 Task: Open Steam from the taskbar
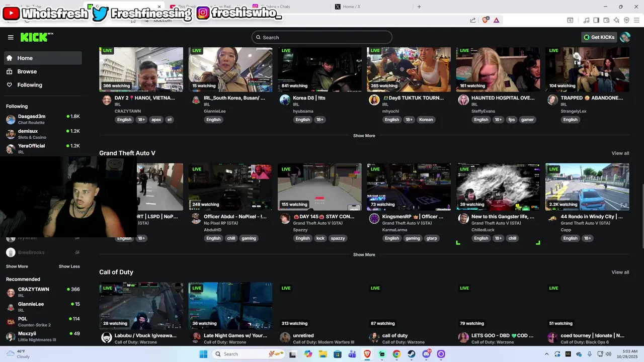(412, 354)
